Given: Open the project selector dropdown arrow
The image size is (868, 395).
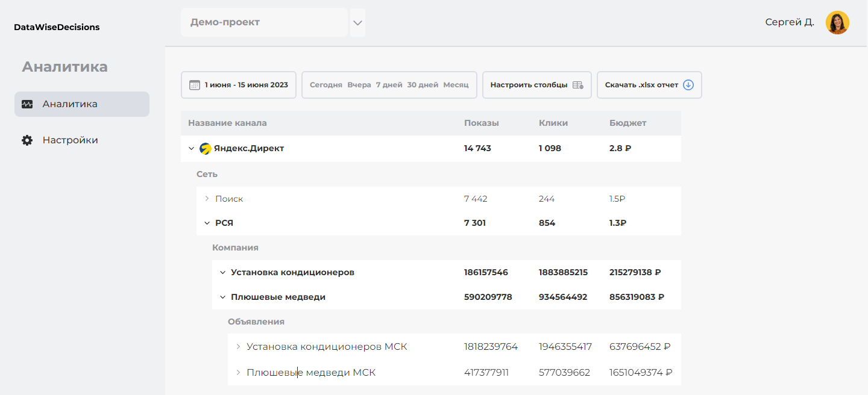Looking at the screenshot, I should 357,23.
